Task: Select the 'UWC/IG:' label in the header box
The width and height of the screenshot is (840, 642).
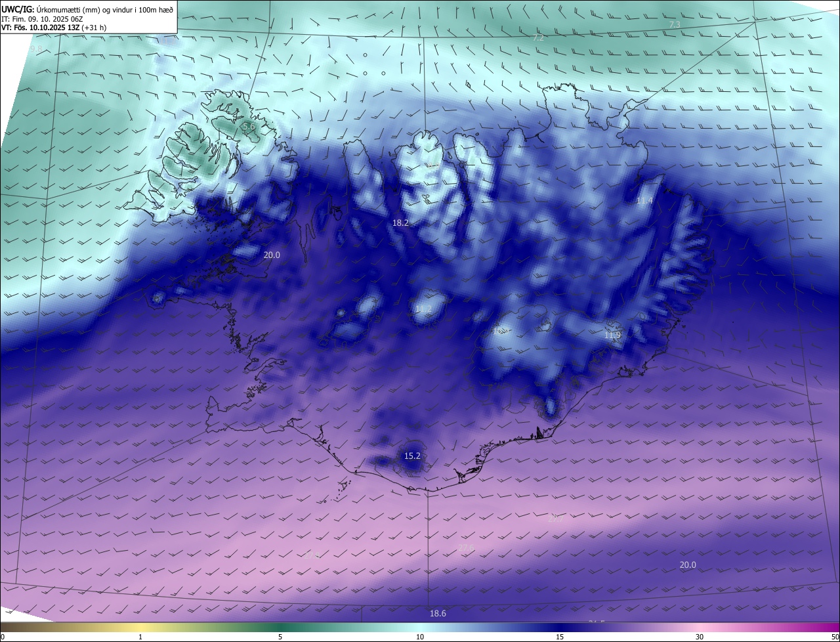Action: (x=18, y=10)
